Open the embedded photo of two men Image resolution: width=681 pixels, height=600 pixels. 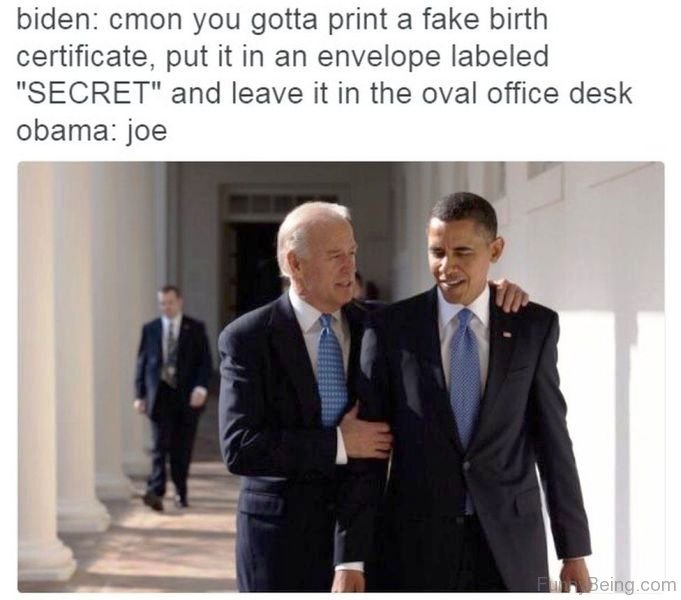pyautogui.click(x=341, y=377)
